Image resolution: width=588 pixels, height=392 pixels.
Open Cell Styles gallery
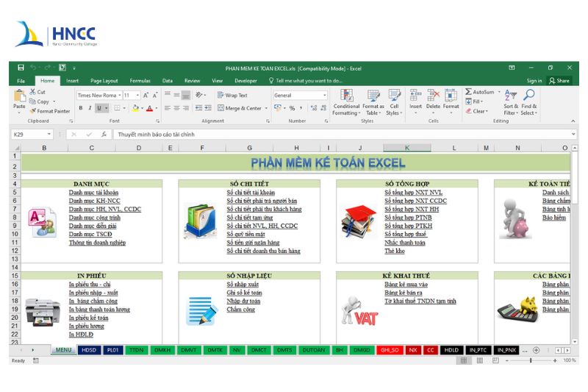394,102
